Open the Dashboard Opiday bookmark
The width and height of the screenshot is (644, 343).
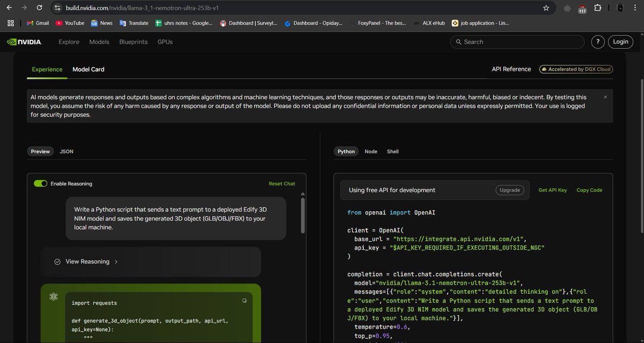click(314, 23)
